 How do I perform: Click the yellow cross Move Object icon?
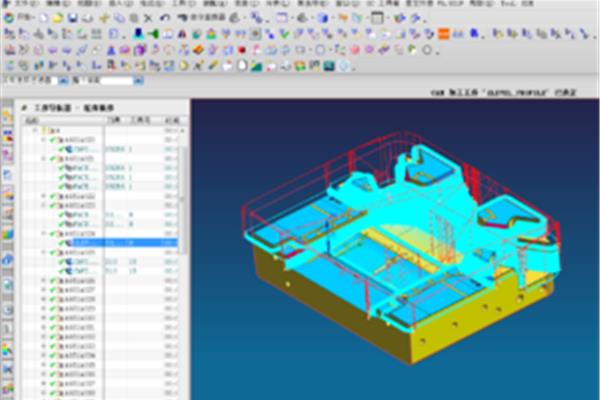click(x=104, y=18)
